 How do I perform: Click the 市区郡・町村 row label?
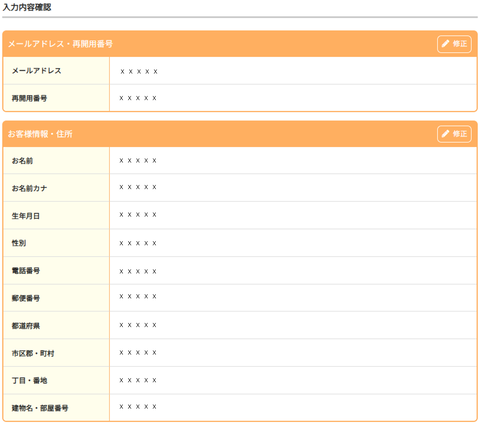point(33,353)
